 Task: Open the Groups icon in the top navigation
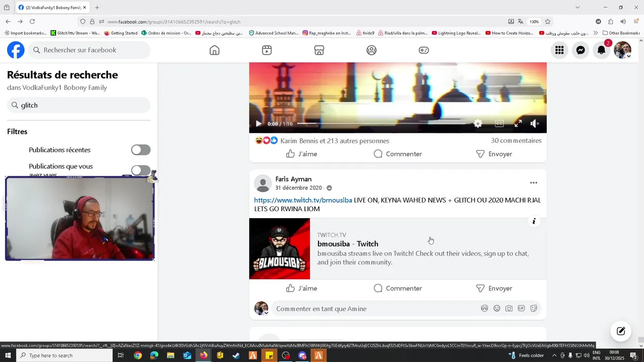click(x=372, y=50)
